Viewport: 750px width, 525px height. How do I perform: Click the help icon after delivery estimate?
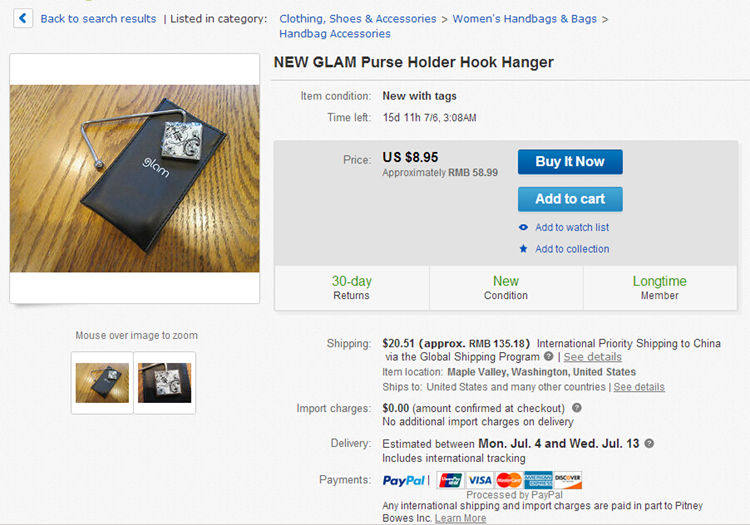pos(649,443)
